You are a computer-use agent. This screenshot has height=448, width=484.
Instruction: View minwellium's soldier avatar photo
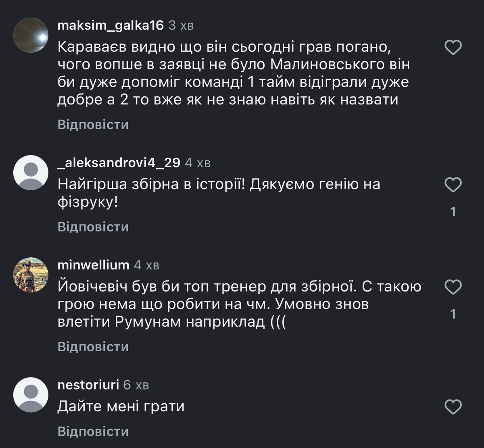click(31, 275)
